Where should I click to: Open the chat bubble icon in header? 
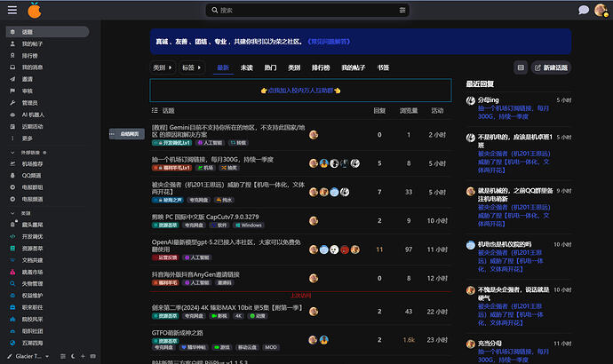click(x=584, y=11)
